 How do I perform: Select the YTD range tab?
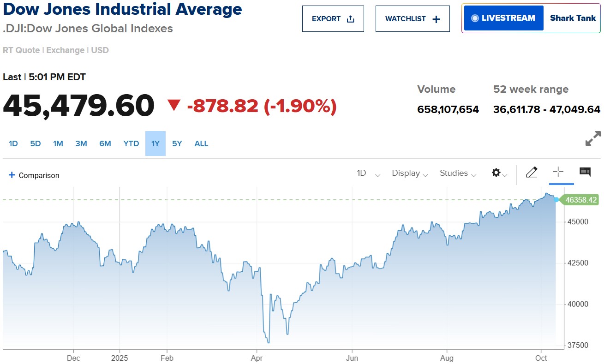131,143
